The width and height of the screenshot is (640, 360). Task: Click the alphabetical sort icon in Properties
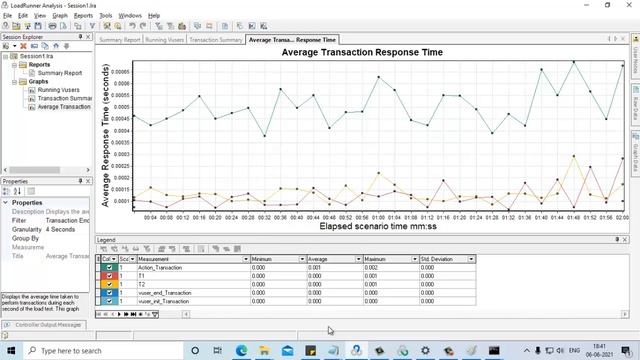tap(17, 191)
